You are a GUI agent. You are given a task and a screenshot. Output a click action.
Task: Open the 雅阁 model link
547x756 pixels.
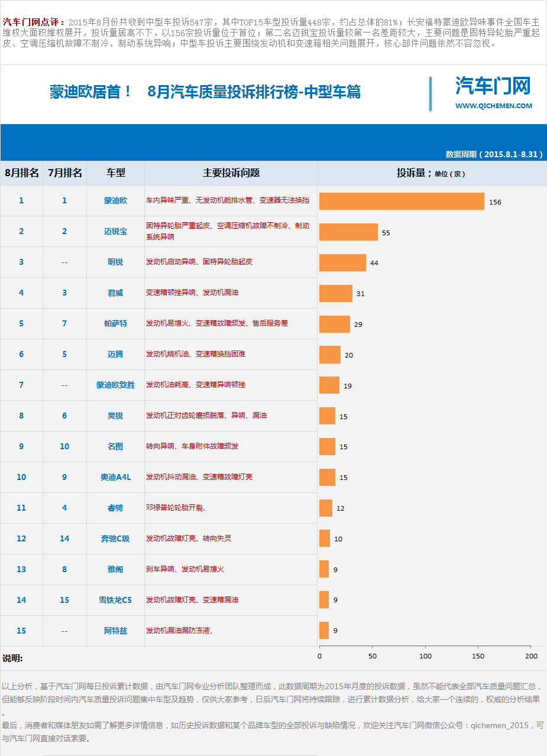pyautogui.click(x=116, y=570)
